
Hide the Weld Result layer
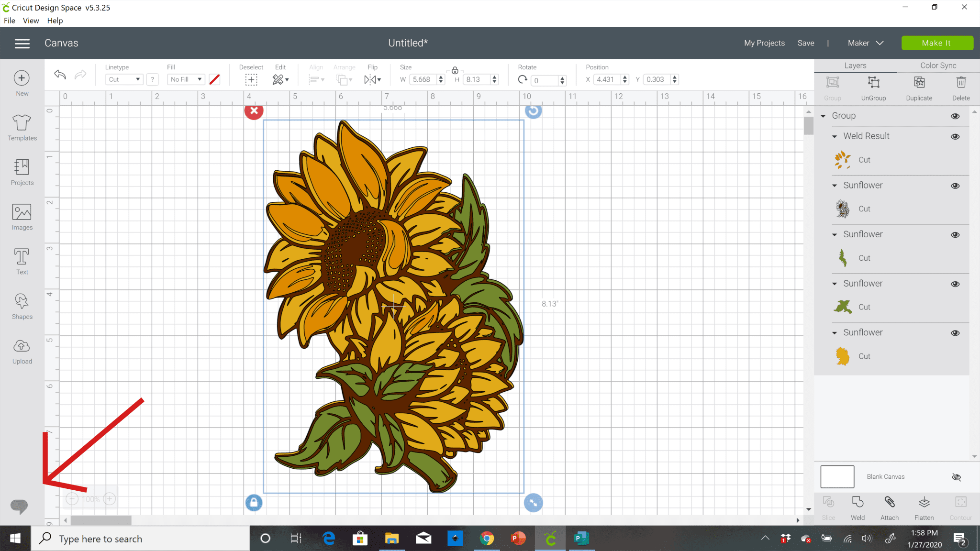click(955, 136)
